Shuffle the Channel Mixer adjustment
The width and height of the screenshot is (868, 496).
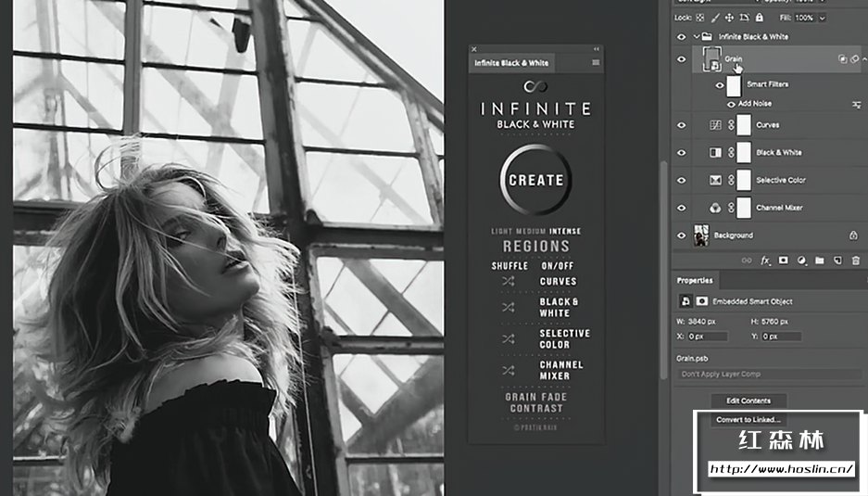[x=509, y=370]
